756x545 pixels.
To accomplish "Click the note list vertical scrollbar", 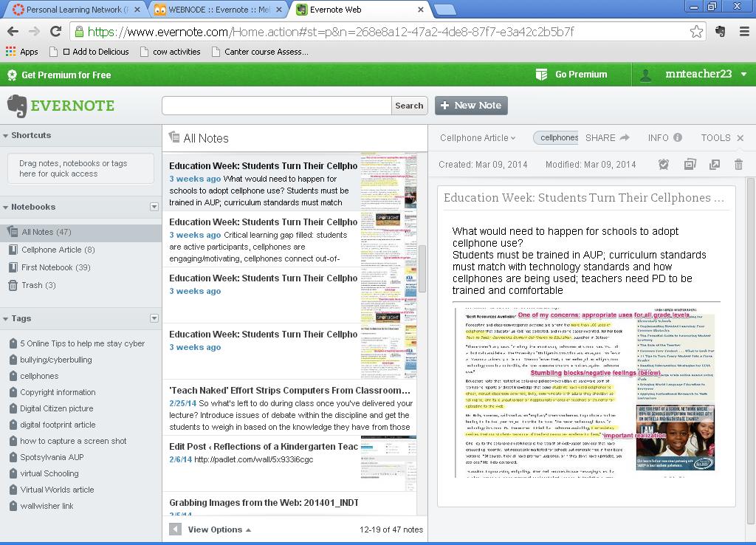I will pyautogui.click(x=422, y=269).
